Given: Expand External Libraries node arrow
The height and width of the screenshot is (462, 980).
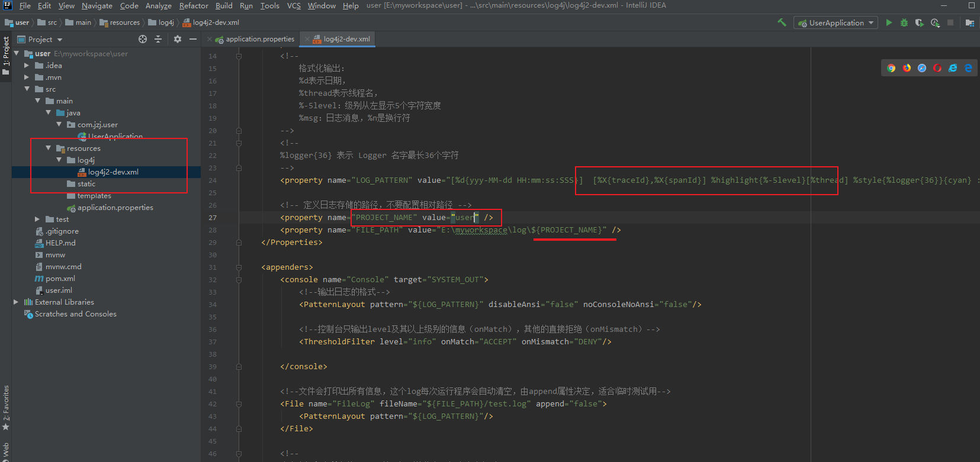Looking at the screenshot, I should tap(16, 302).
